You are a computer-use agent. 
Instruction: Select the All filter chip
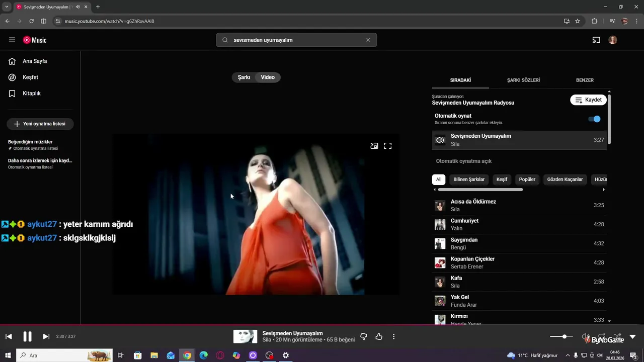coord(439,179)
